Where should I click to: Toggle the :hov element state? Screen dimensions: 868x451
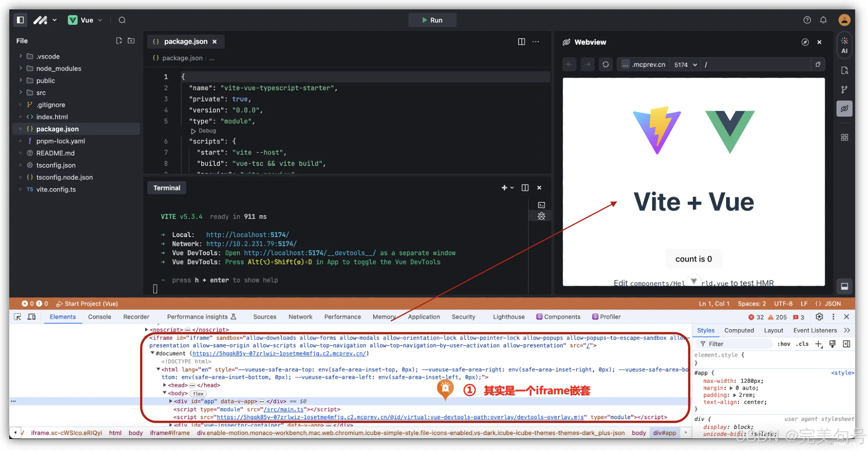[784, 344]
